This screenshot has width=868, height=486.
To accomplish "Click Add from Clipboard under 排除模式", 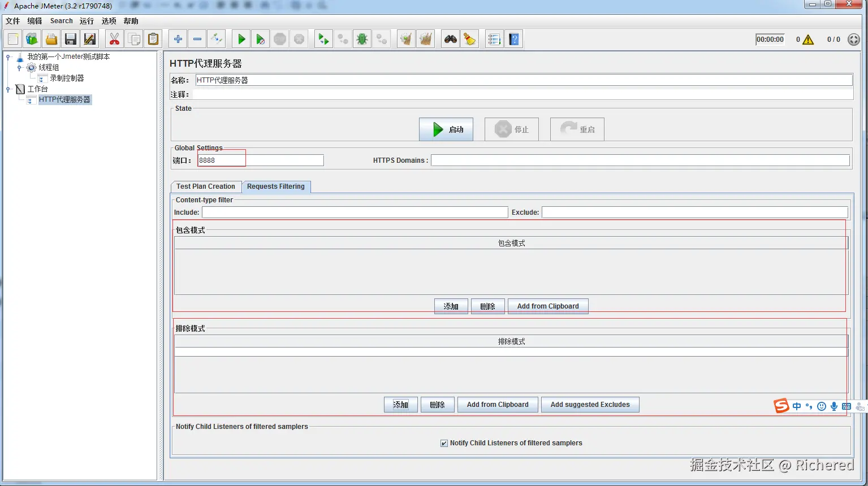I will point(498,405).
